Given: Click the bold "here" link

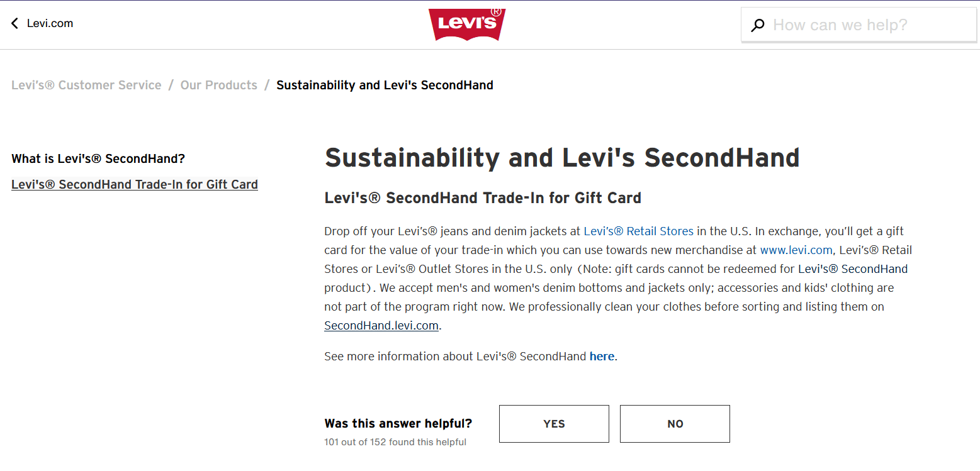Looking at the screenshot, I should pos(602,357).
